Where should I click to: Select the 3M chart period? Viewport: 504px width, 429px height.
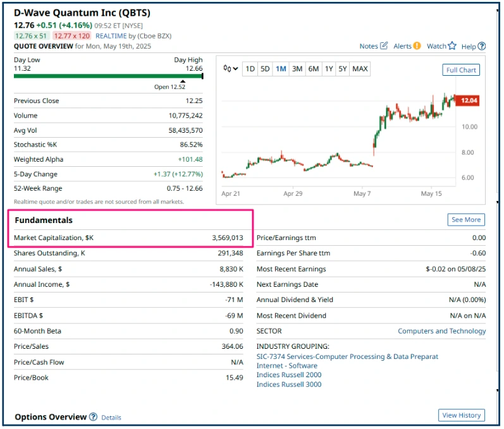[x=297, y=69]
